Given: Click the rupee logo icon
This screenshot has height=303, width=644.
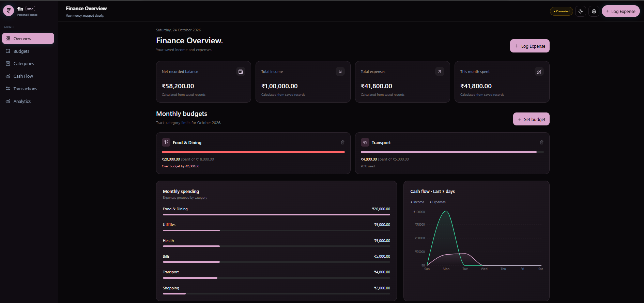Looking at the screenshot, I should click(9, 11).
